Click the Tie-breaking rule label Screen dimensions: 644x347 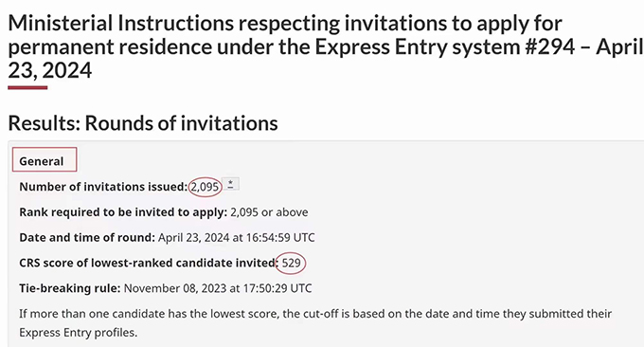pos(70,288)
